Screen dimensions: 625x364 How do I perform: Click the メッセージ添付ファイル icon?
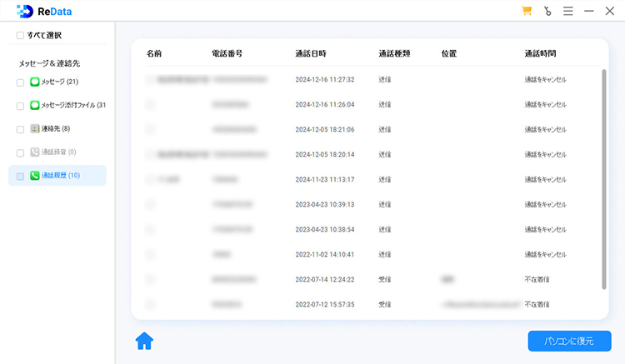[x=35, y=105]
